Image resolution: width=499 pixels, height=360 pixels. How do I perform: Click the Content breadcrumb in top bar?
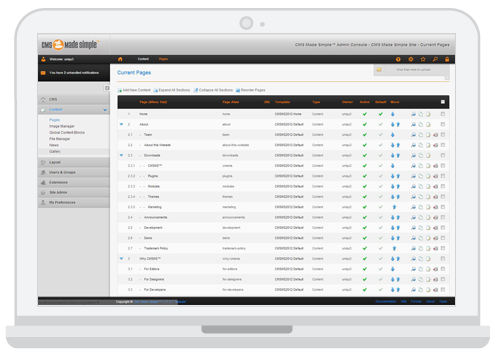pos(143,59)
